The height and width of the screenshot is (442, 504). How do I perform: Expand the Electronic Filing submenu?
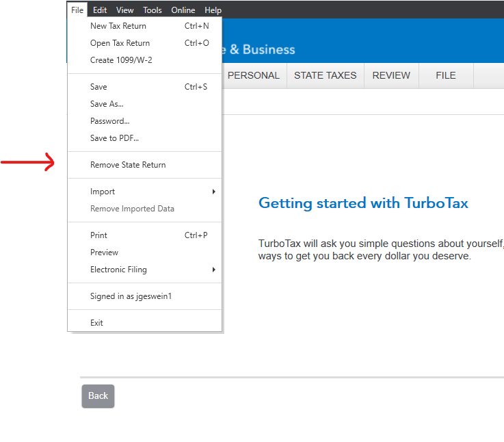145,270
